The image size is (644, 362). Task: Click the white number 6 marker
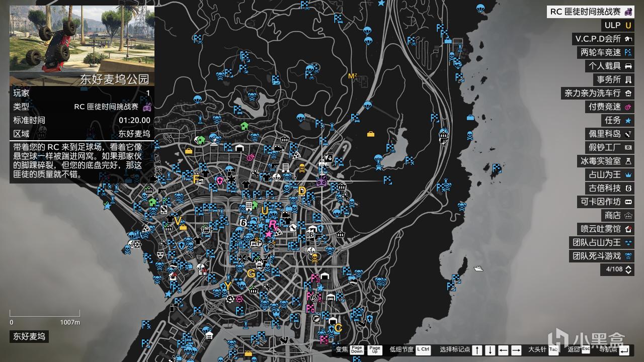tap(244, 222)
